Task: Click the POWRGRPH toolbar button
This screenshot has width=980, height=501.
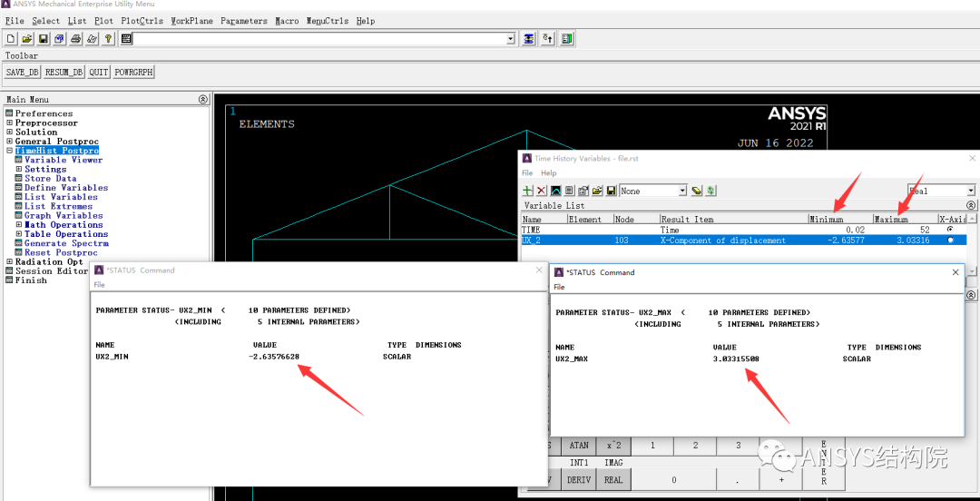Action: [x=133, y=72]
